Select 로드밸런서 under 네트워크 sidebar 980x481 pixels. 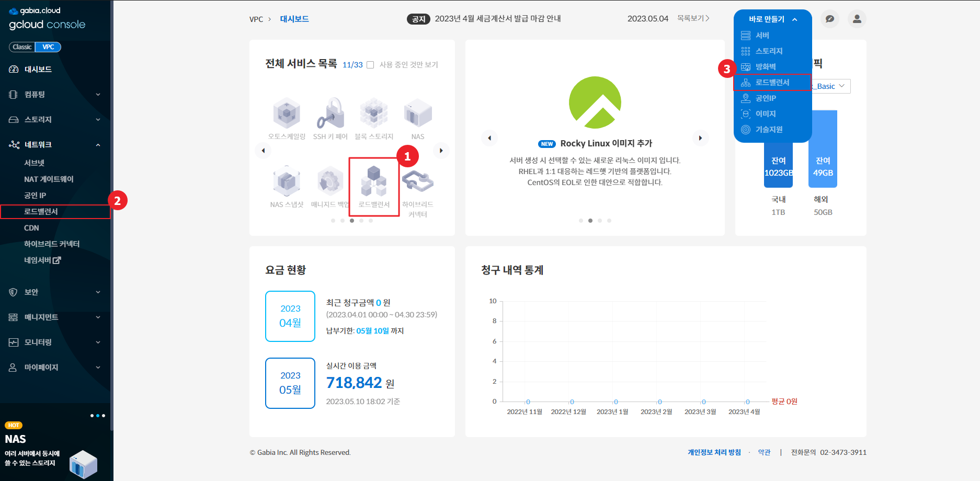(x=55, y=212)
